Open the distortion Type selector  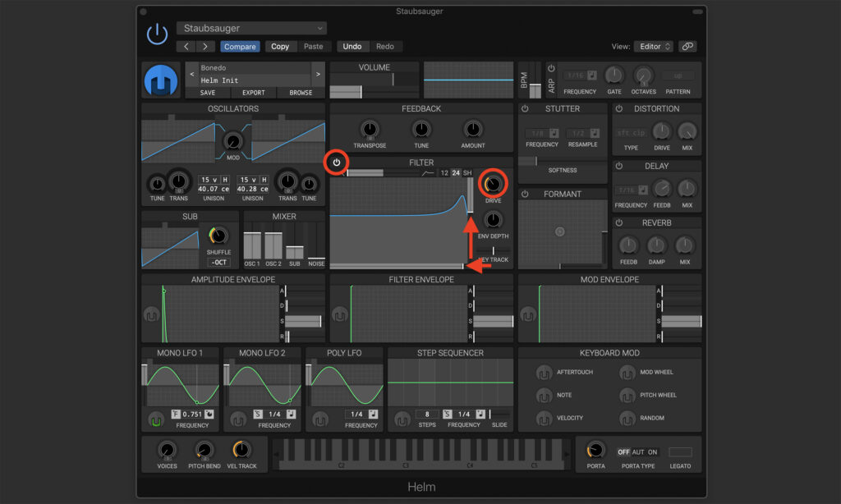631,133
